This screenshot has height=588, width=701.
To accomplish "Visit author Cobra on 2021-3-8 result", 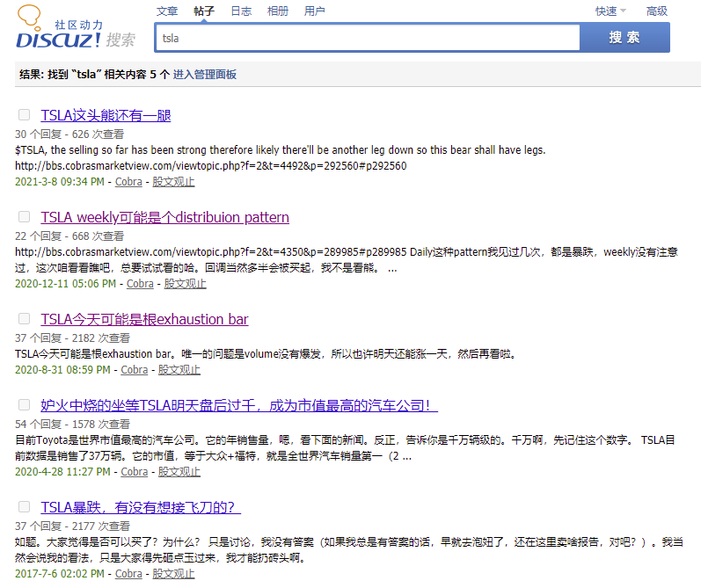I will 128,182.
